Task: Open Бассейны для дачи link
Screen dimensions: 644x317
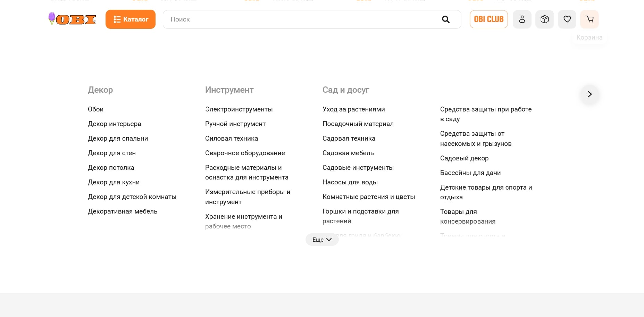Action: [x=470, y=173]
